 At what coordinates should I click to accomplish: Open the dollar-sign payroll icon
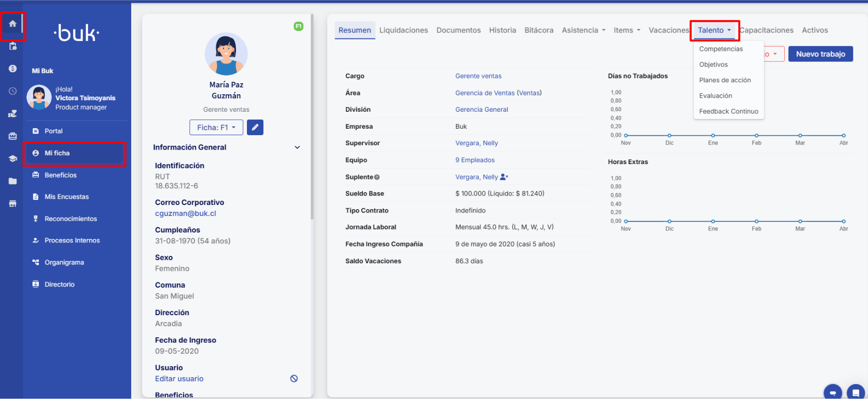(x=12, y=69)
